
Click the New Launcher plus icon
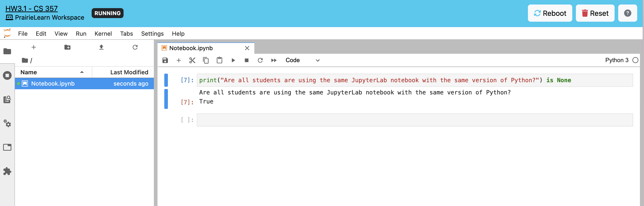(x=34, y=47)
